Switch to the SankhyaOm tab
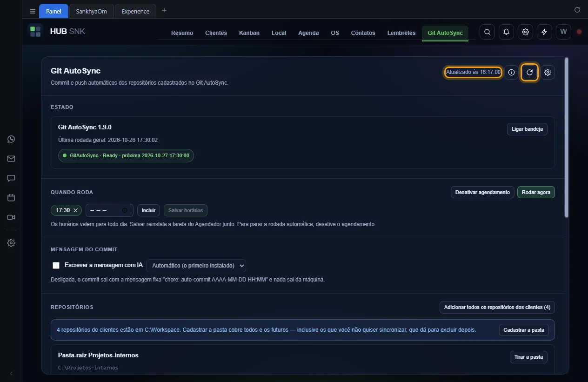 coord(91,11)
